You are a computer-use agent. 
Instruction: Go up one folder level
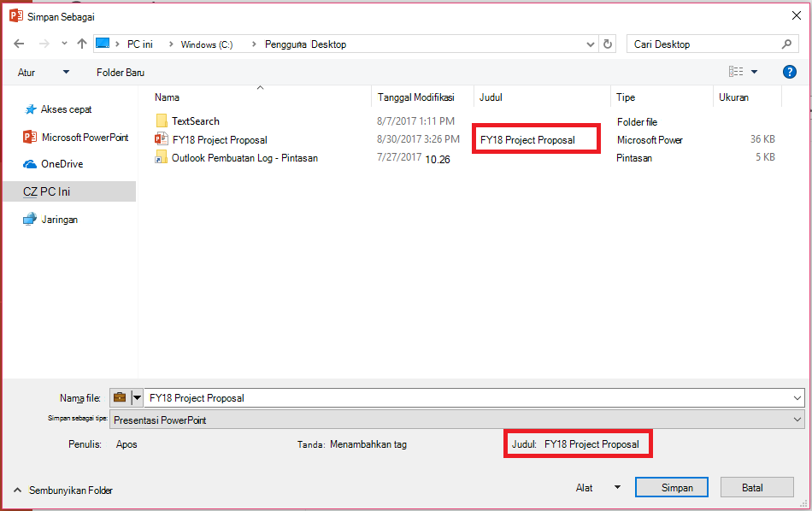tap(82, 44)
